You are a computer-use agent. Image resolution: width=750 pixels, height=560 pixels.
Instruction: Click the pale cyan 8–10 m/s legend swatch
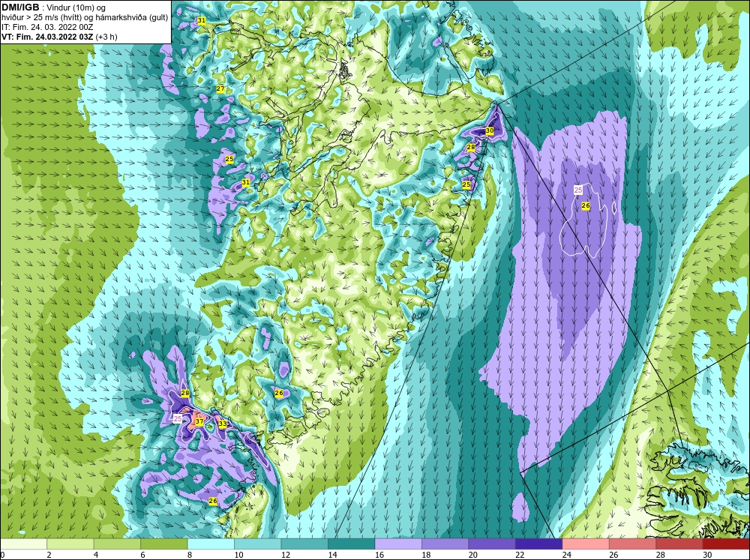(x=211, y=544)
